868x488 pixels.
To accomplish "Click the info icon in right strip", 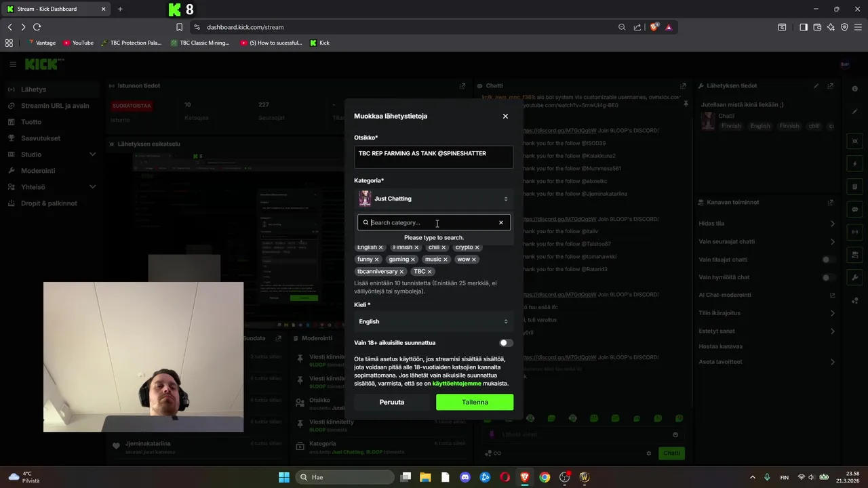I will click(855, 89).
